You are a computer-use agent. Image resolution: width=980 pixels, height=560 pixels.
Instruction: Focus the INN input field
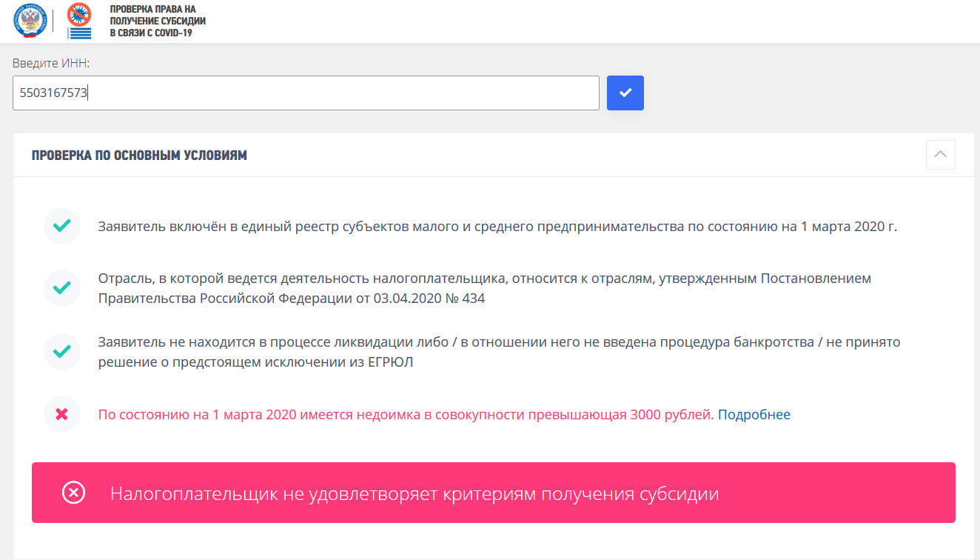(306, 93)
